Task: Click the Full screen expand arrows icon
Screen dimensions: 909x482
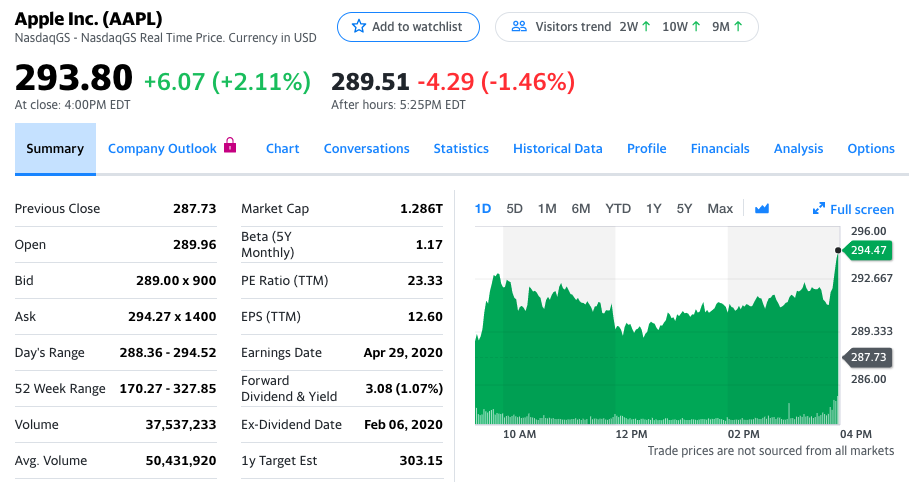Action: coord(819,209)
